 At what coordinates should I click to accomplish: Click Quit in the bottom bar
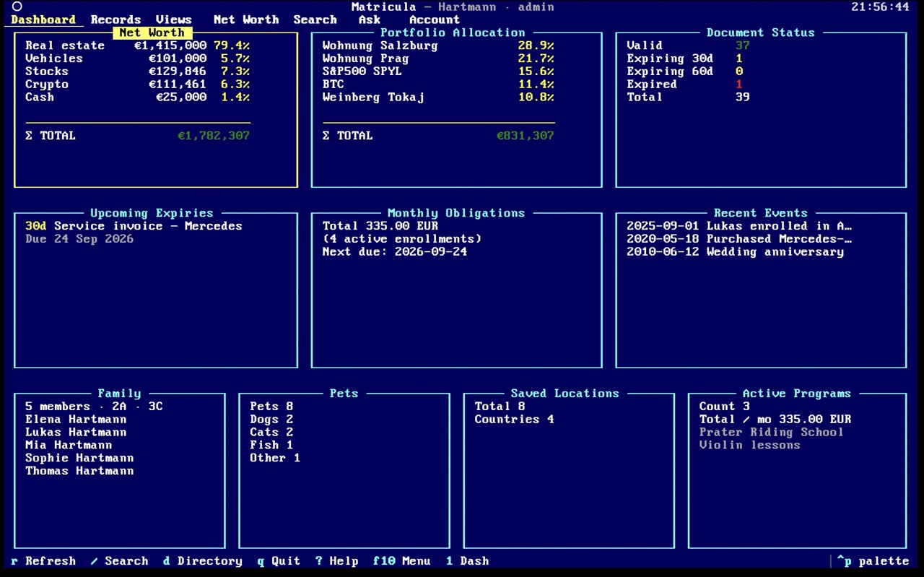coord(279,561)
